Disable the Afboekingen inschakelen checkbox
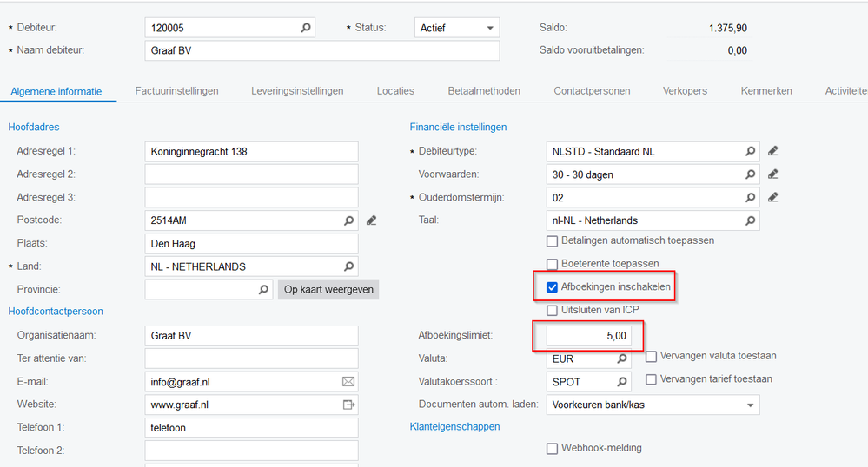 [552, 287]
